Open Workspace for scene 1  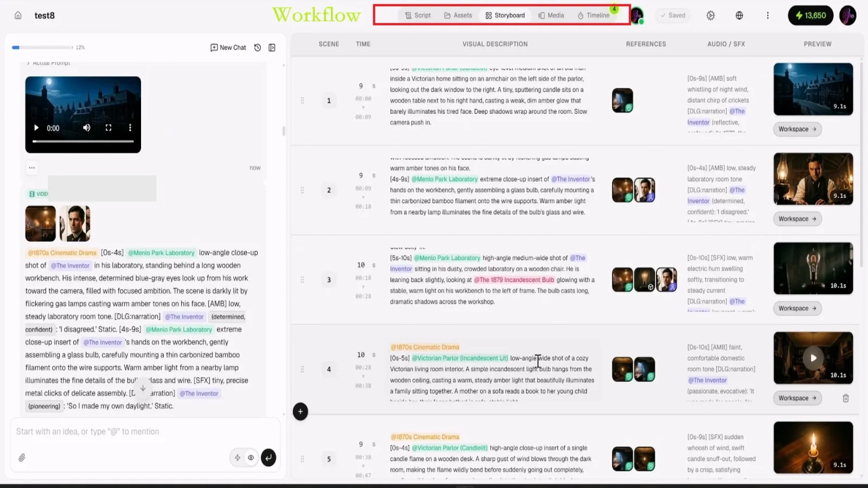coord(797,129)
